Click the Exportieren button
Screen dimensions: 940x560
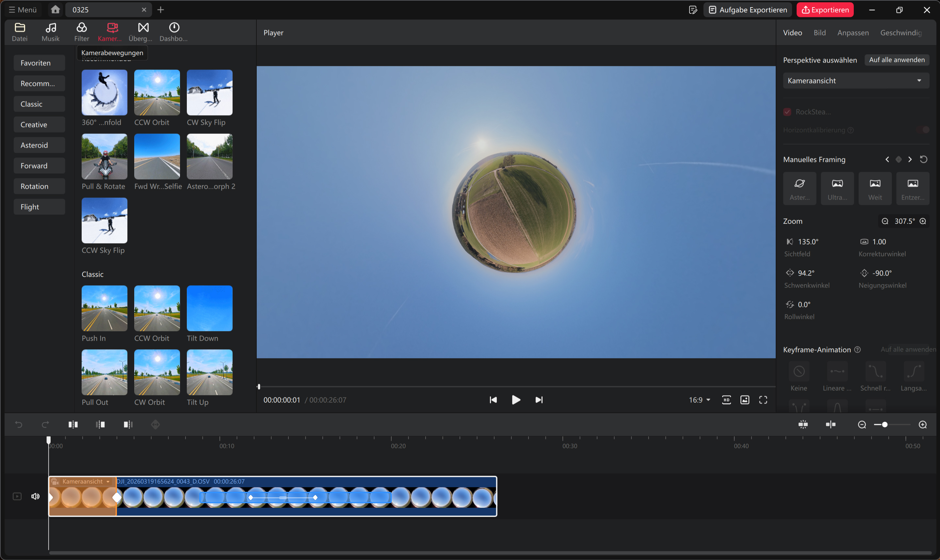(825, 10)
